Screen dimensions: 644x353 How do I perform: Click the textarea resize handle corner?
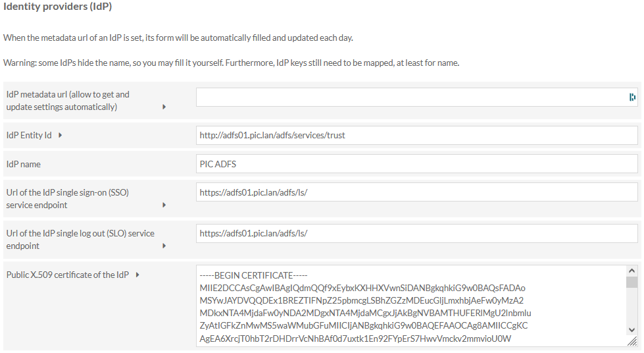coord(632,341)
